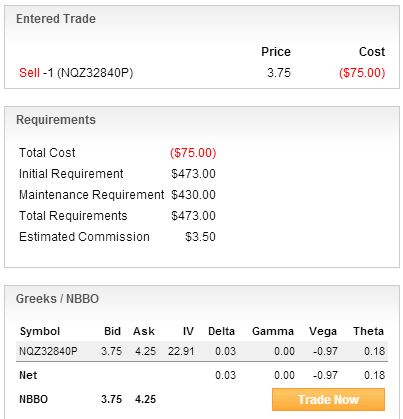Click the Vega column header
The height and width of the screenshot is (419, 403).
click(x=323, y=331)
